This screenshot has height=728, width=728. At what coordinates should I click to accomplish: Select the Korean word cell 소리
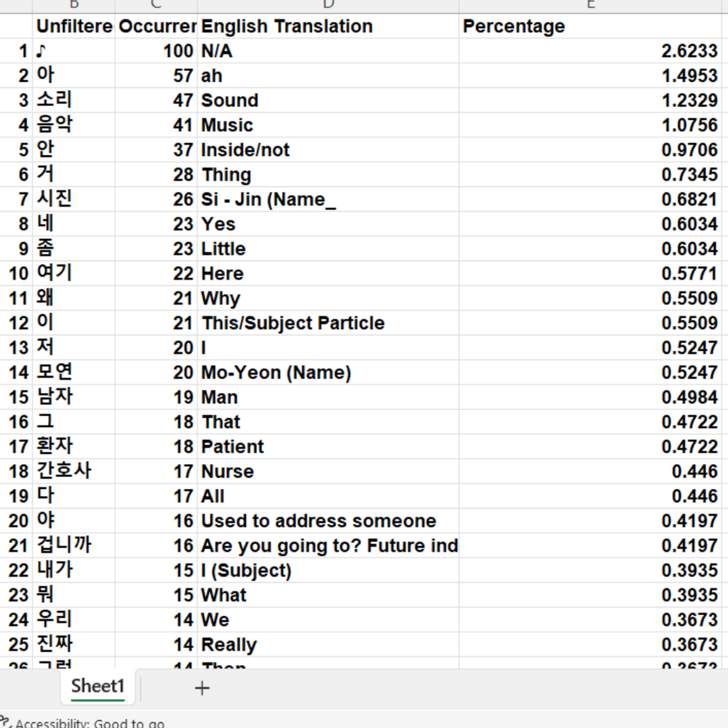point(74,101)
